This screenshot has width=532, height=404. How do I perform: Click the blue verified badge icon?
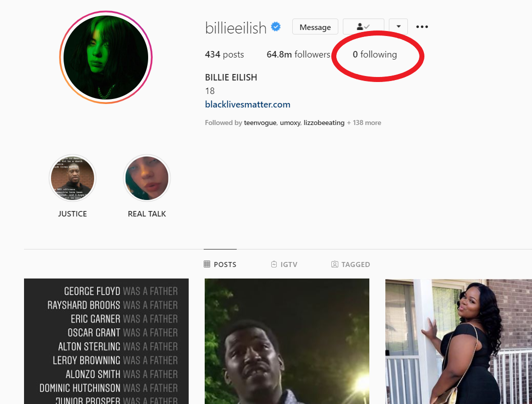click(276, 26)
